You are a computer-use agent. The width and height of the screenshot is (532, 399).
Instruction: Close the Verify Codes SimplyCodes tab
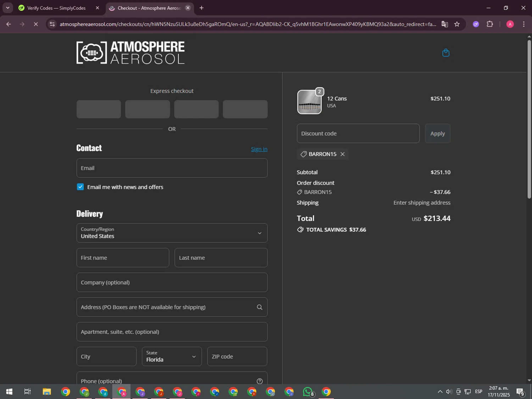pos(97,8)
